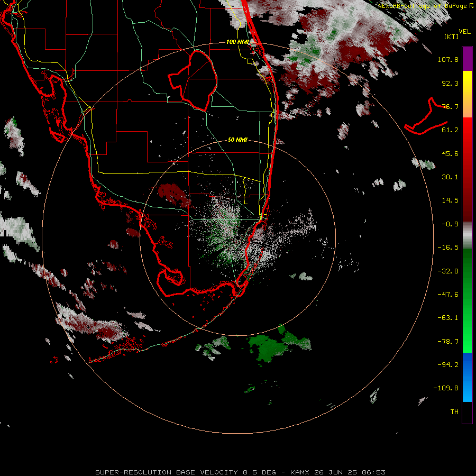Click the NEXLAB-College of DuPage watermark text
Image resolution: width=476 pixels, height=476 pixels.
click(x=425, y=6)
